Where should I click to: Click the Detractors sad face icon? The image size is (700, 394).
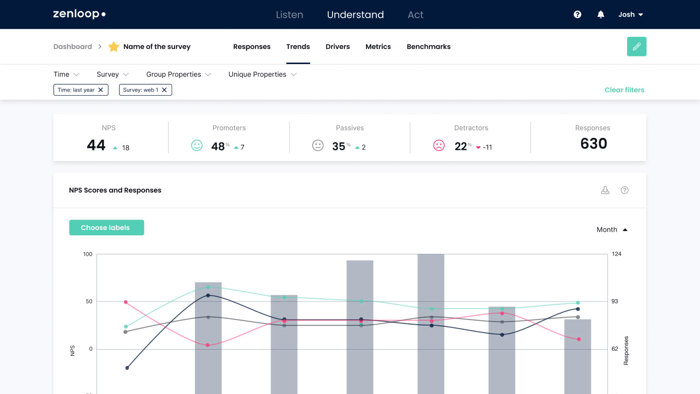click(x=439, y=145)
